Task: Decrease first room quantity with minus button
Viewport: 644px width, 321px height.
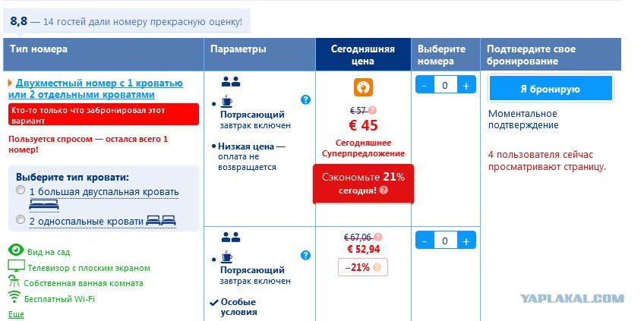Action: click(x=425, y=86)
